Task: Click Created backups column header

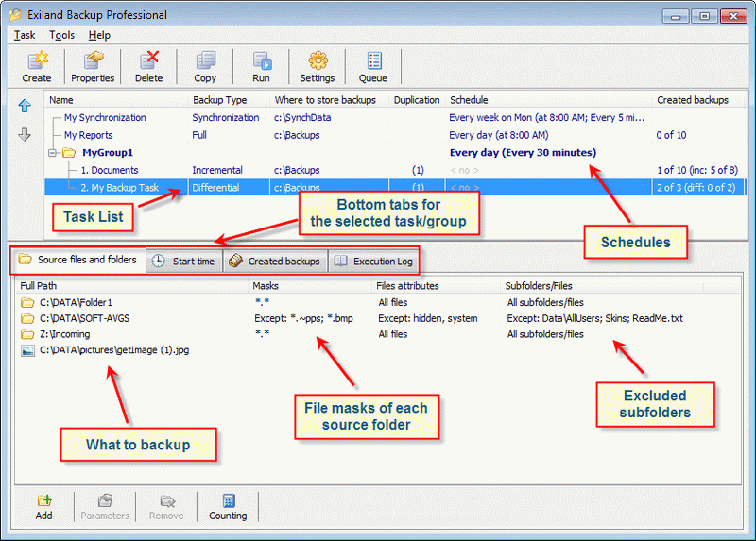Action: 699,100
